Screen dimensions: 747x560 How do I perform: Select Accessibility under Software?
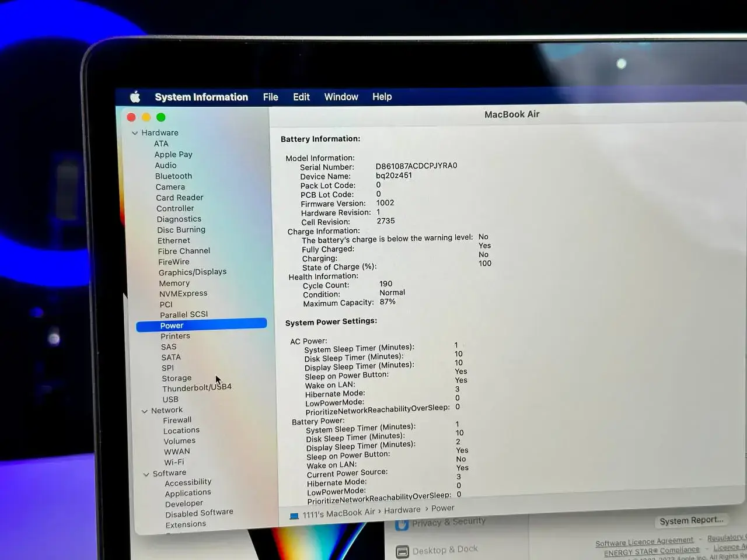tap(188, 482)
